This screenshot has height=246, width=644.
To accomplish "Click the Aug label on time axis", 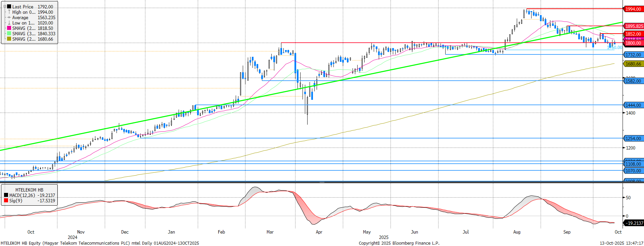I will pos(517,232).
